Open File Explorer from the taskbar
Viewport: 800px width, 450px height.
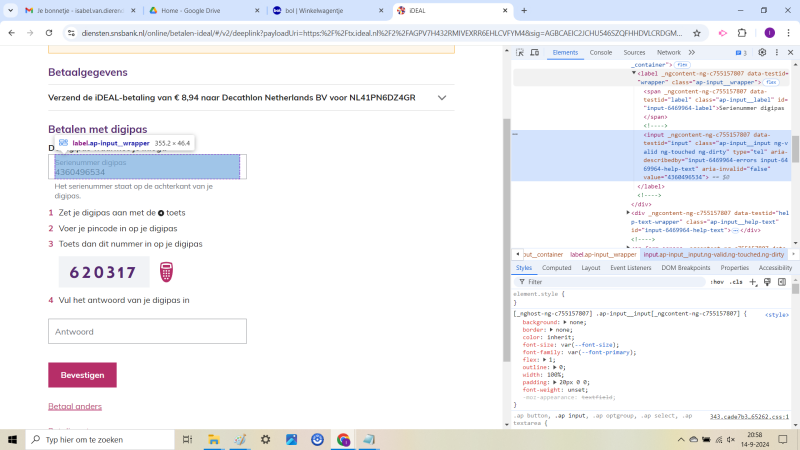tap(213, 439)
